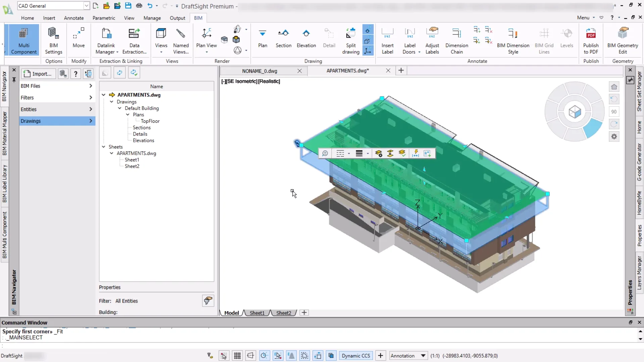
Task: Click Publish to PDF
Action: [x=591, y=40]
